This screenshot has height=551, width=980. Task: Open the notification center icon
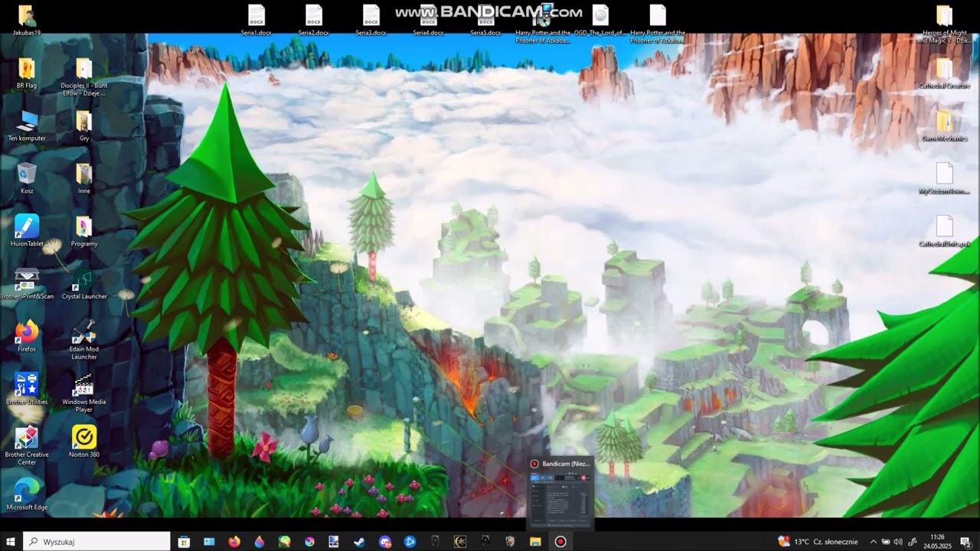965,541
